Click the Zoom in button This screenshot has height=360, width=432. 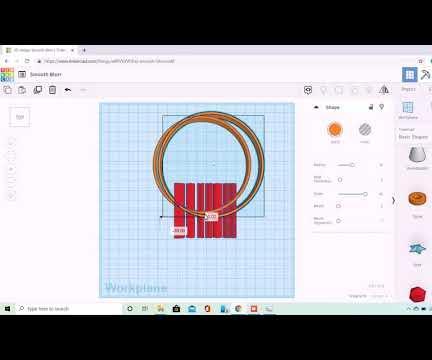click(11, 169)
